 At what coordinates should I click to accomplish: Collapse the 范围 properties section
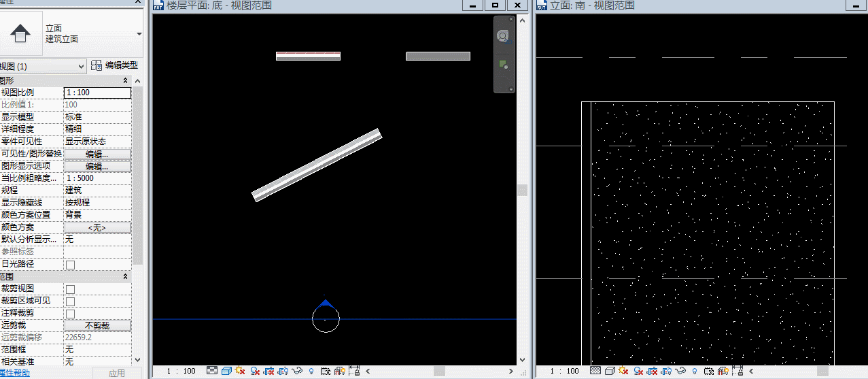pyautogui.click(x=125, y=277)
